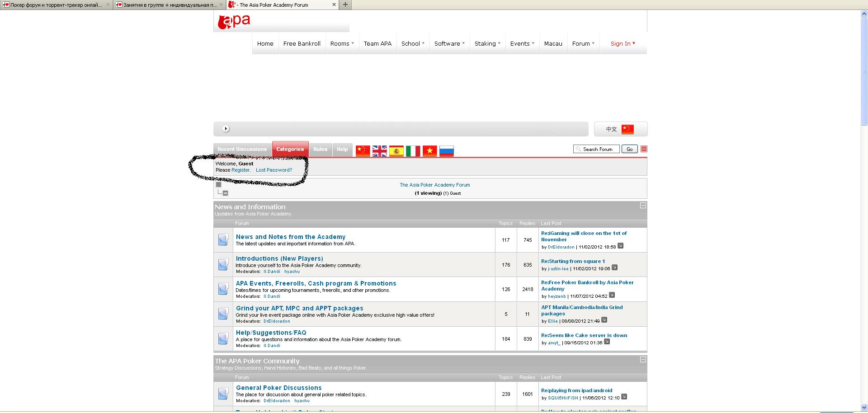868x413 pixels.
Task: Click the Register link
Action: [240, 170]
